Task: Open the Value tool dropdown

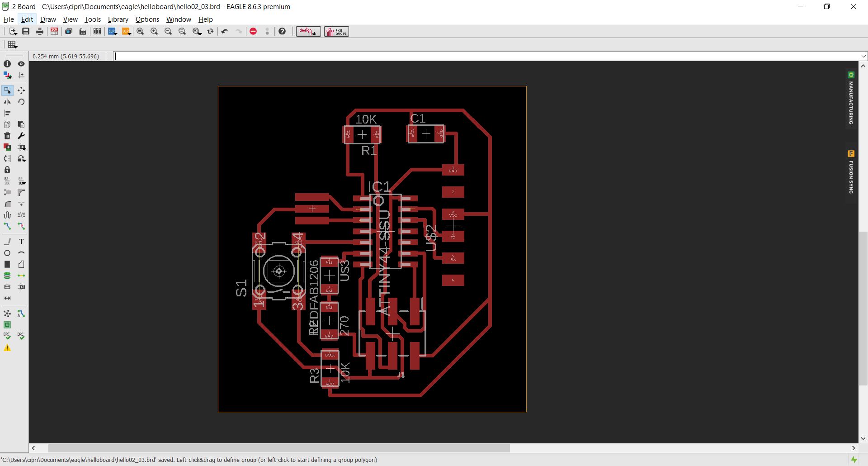Action: coord(21,181)
